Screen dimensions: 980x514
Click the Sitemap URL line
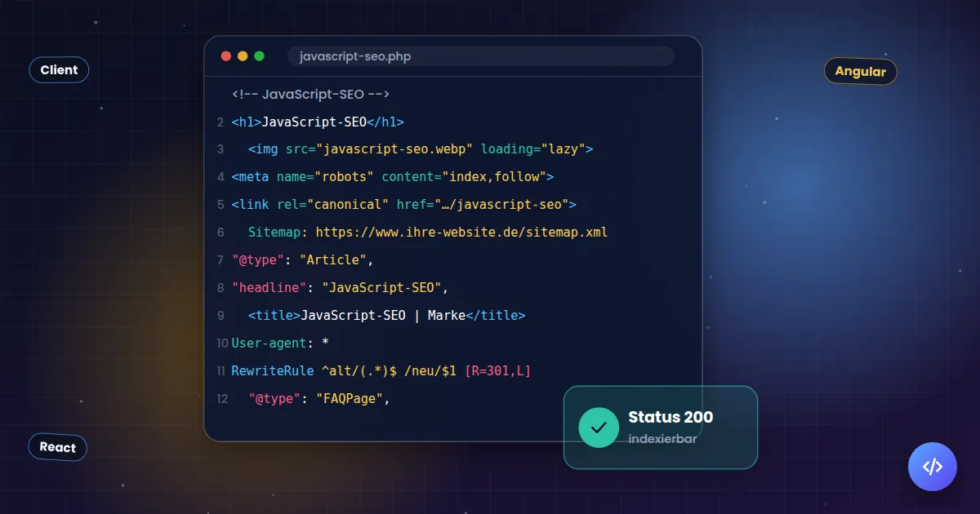pos(428,233)
